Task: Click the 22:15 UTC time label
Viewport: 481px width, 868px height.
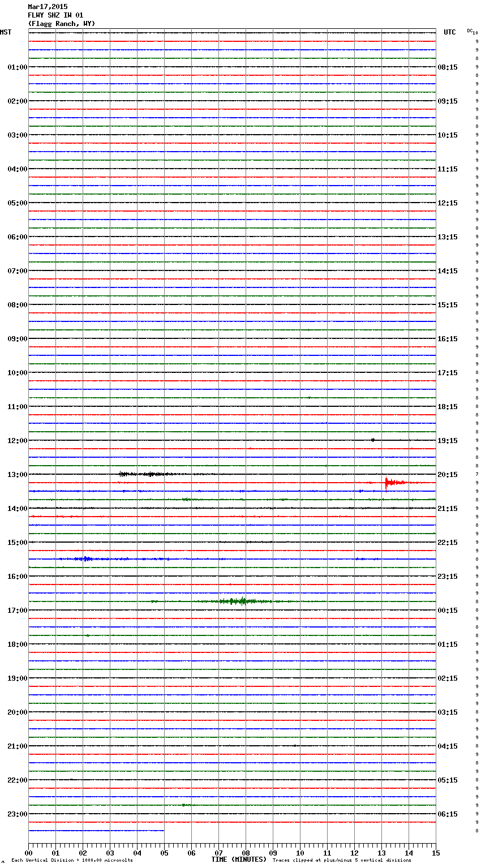Action: pyautogui.click(x=448, y=543)
